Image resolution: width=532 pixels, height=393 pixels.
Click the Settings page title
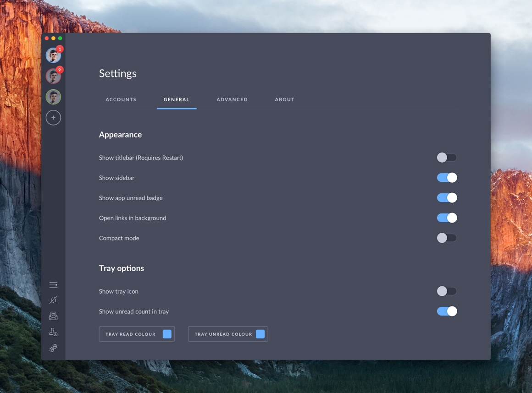[118, 74]
